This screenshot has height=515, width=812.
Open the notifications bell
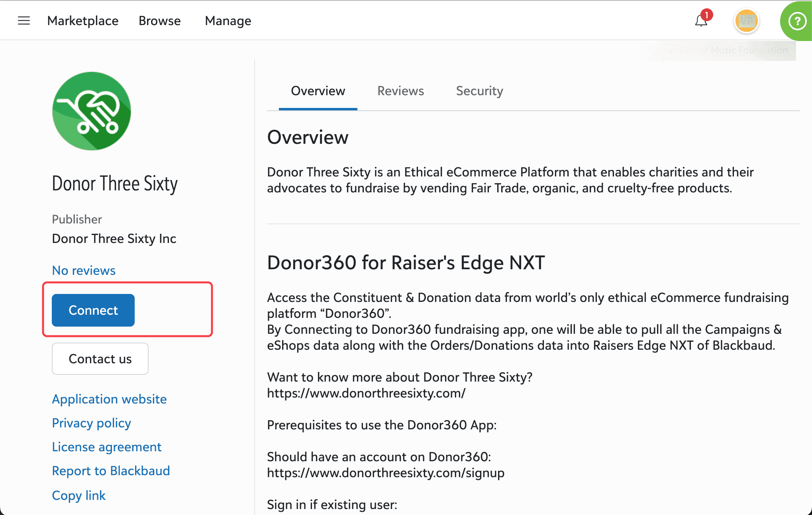point(701,21)
